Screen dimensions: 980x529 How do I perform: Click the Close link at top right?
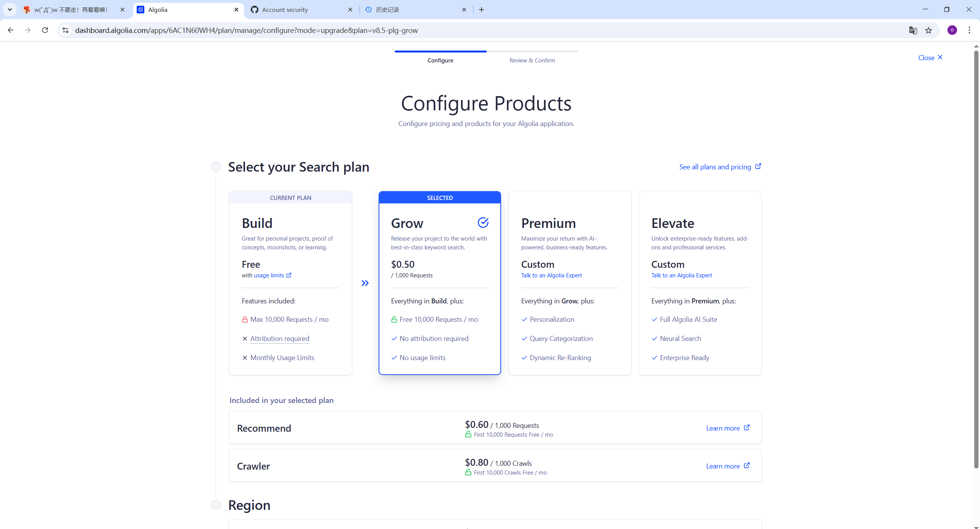click(931, 57)
